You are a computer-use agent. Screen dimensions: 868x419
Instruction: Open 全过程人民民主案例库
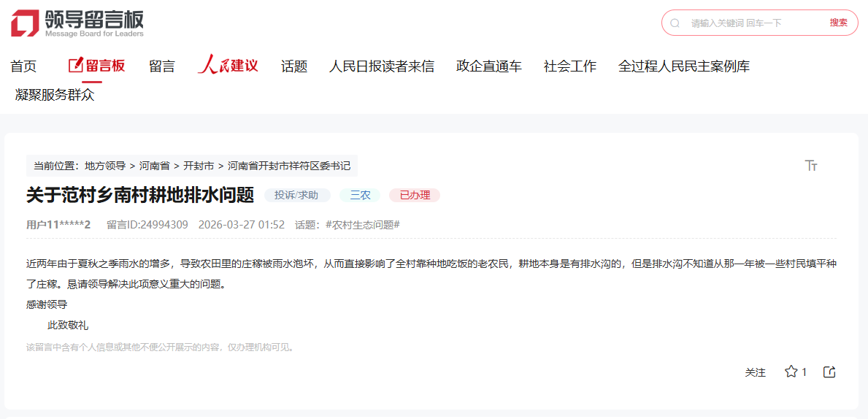click(683, 66)
